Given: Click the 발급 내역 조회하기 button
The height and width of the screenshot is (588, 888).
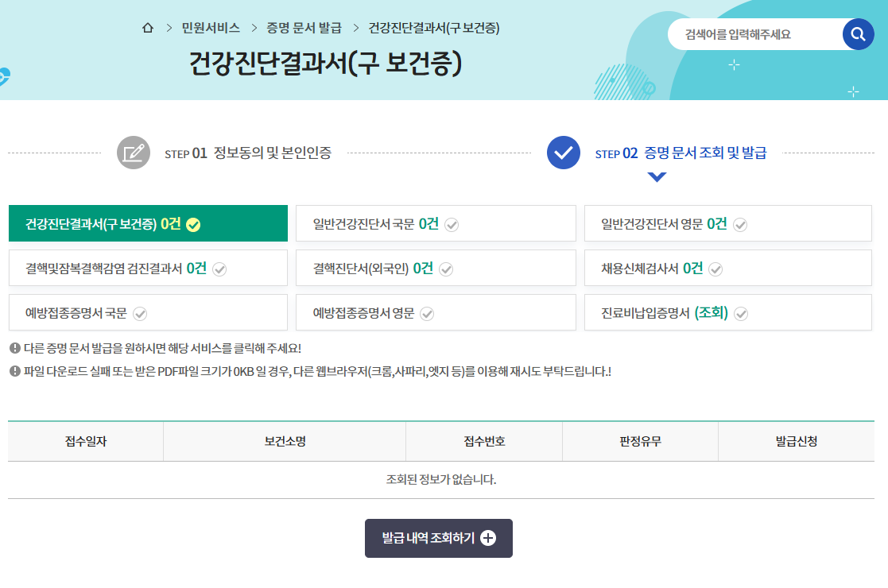Looking at the screenshot, I should pyautogui.click(x=438, y=538).
